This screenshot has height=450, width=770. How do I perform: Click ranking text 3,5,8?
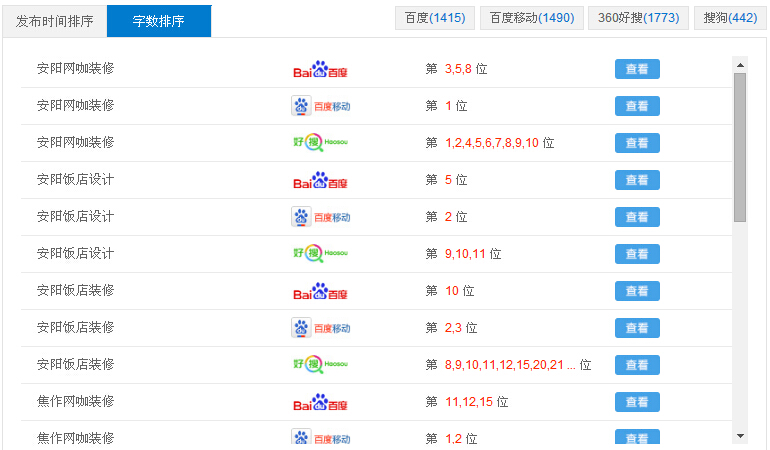point(458,69)
